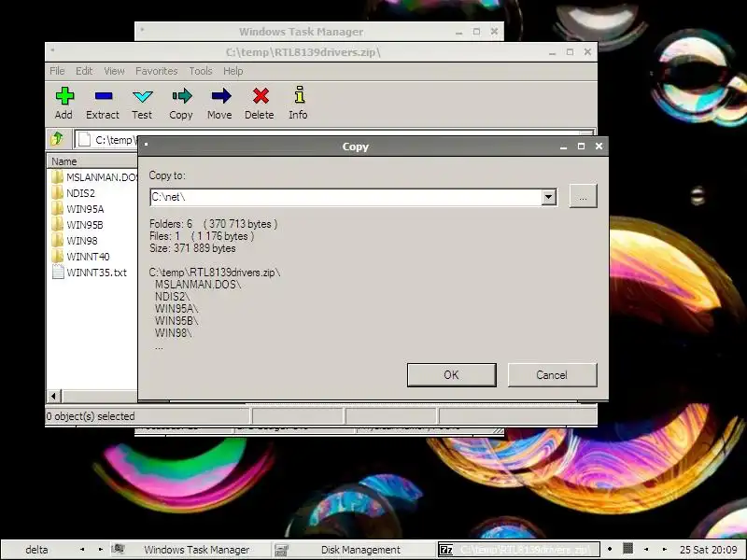Click the Disk Management icon in taskbar
This screenshot has height=560, width=747.
[281, 550]
